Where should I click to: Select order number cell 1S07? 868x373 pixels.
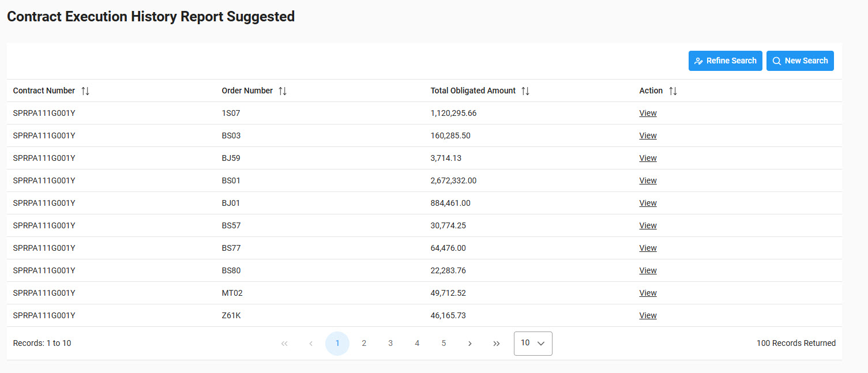[231, 114]
